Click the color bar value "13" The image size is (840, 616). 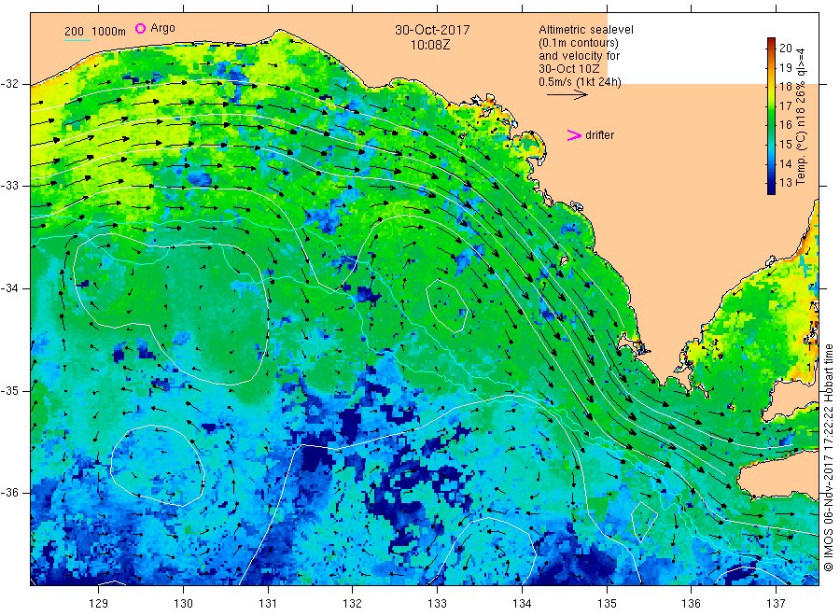(x=785, y=183)
